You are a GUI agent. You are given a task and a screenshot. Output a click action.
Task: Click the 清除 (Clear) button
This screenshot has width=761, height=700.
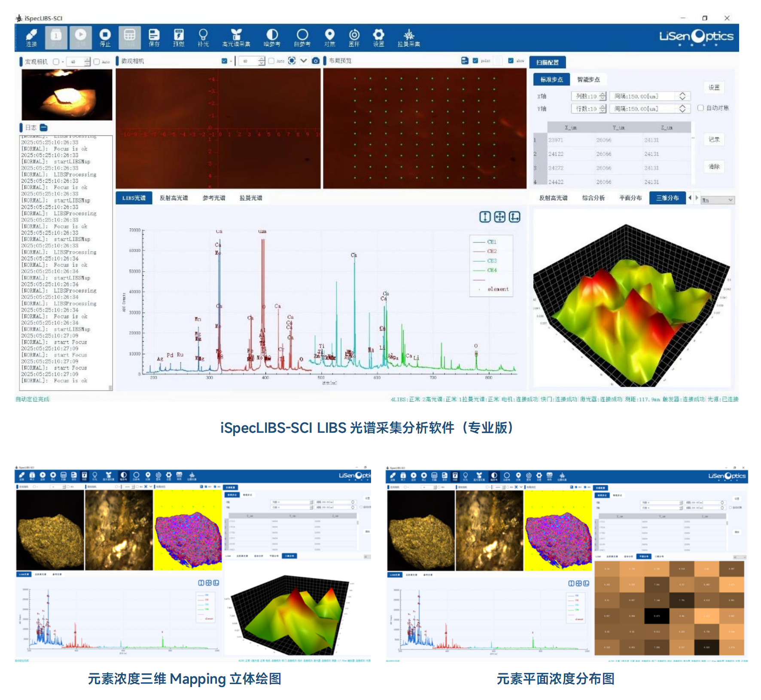tap(714, 167)
